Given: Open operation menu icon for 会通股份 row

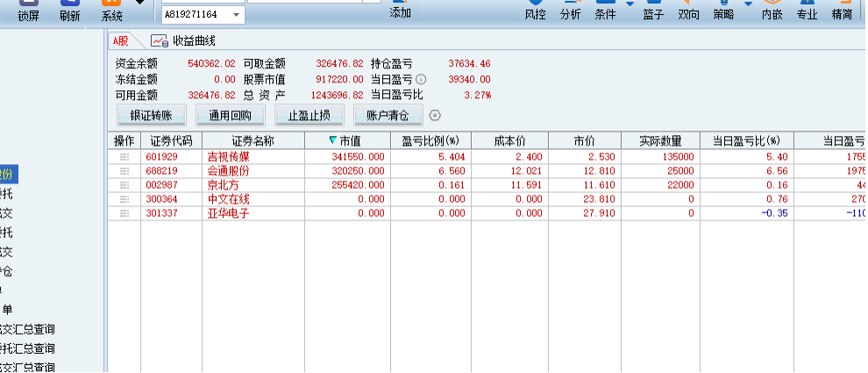Looking at the screenshot, I should [124, 171].
